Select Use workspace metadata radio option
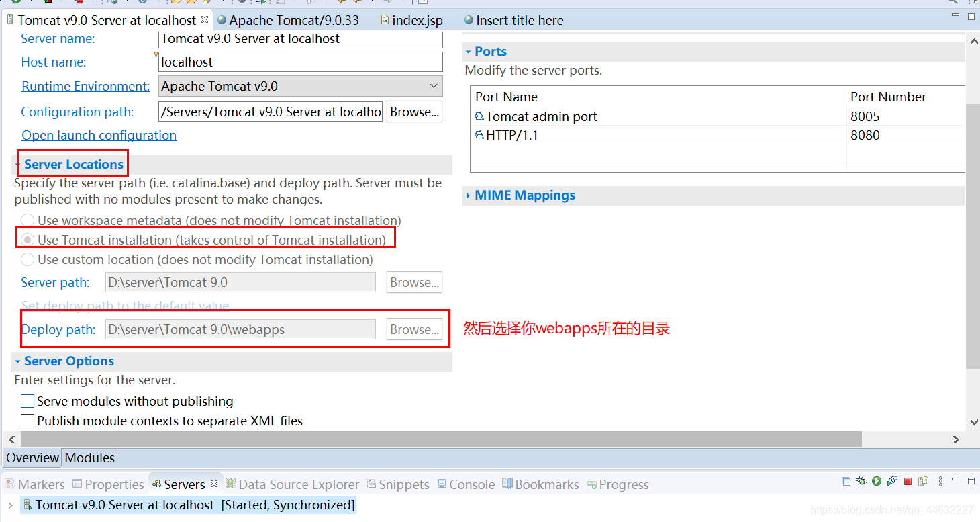Screen dimensions: 980x522 point(28,220)
